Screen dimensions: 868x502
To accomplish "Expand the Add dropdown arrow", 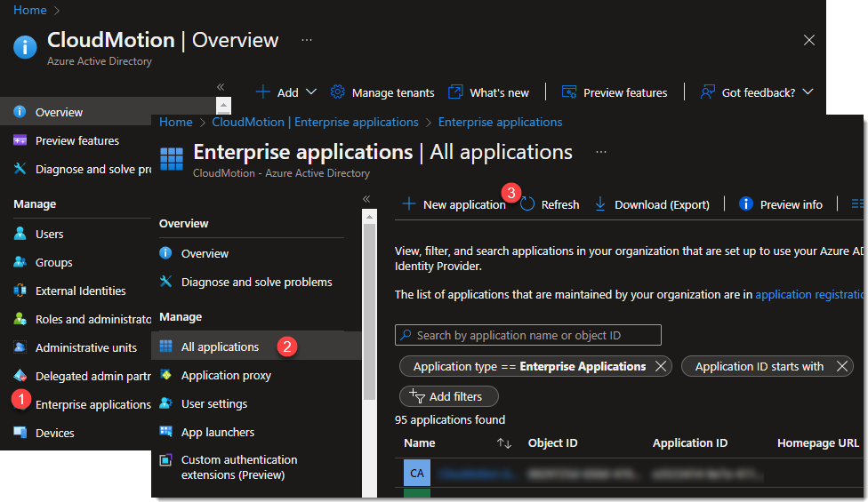I will [x=310, y=92].
